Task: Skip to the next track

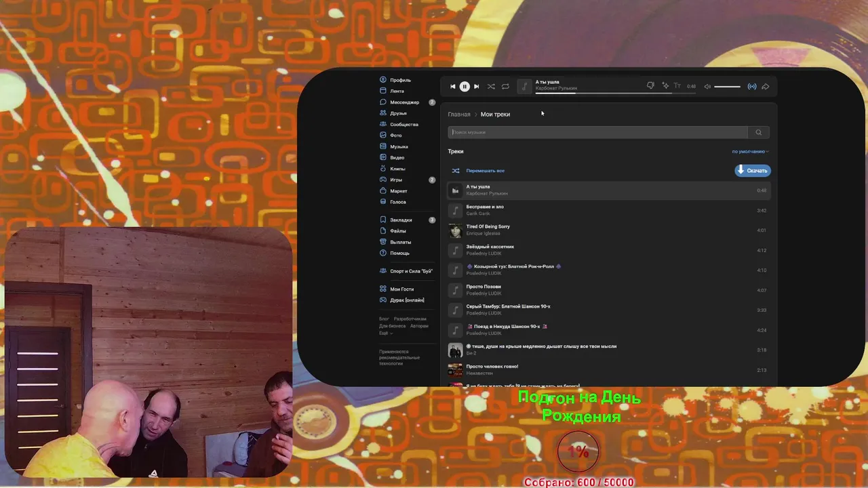Action: click(476, 87)
